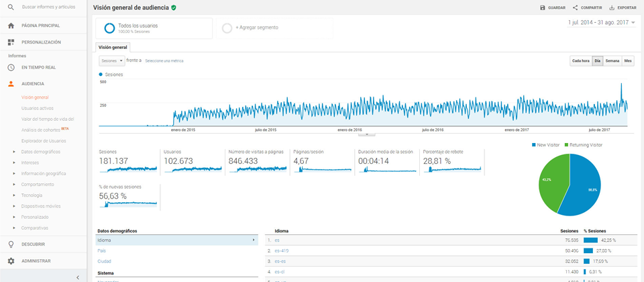Screen dimensions: 644x282
Task: Open Usuarios activos report
Action: [x=38, y=109]
